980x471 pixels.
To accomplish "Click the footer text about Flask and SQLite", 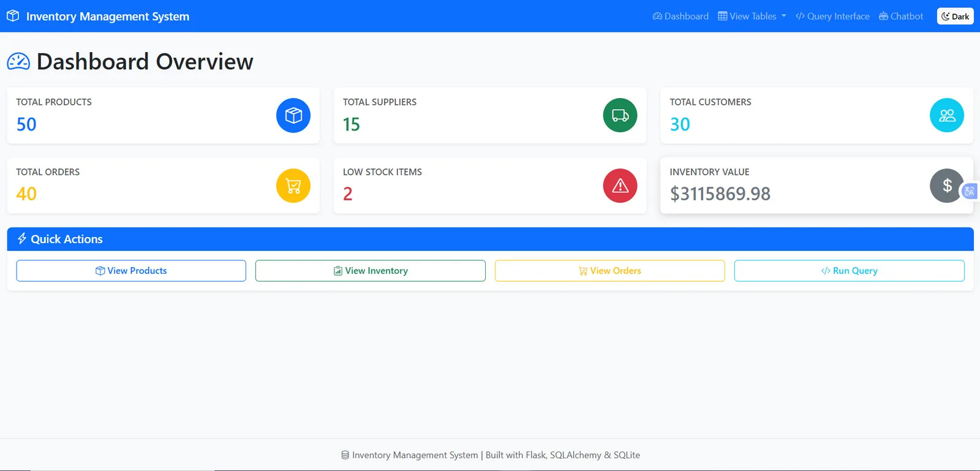I will [496, 455].
